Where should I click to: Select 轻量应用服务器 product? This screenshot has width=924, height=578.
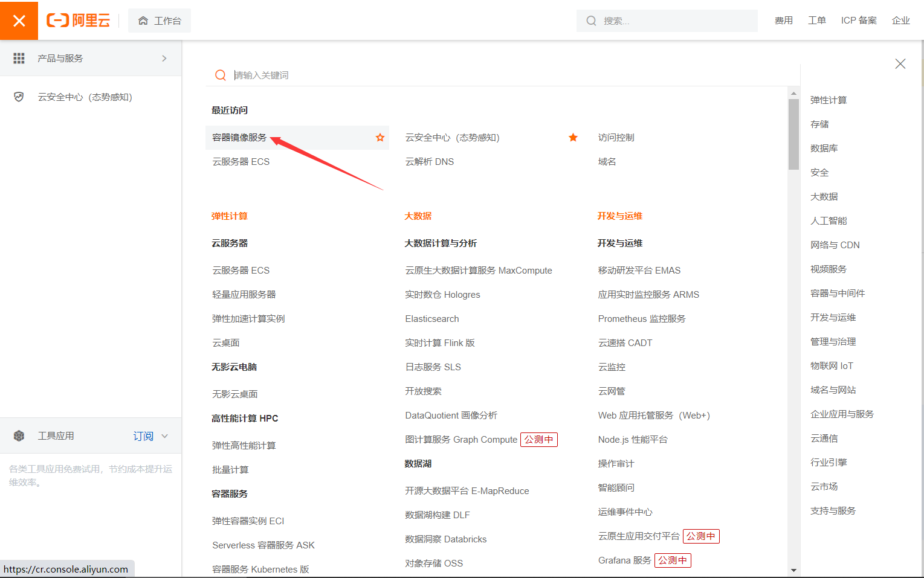click(x=244, y=295)
